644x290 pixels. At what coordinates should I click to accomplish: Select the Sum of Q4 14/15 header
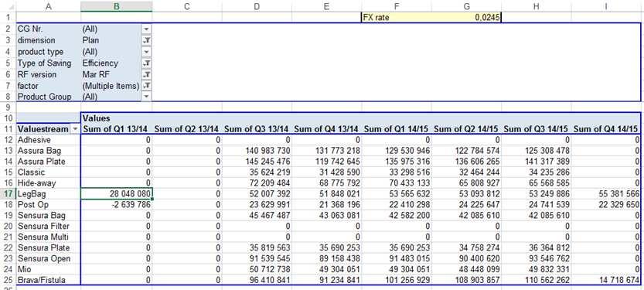[x=606, y=129]
